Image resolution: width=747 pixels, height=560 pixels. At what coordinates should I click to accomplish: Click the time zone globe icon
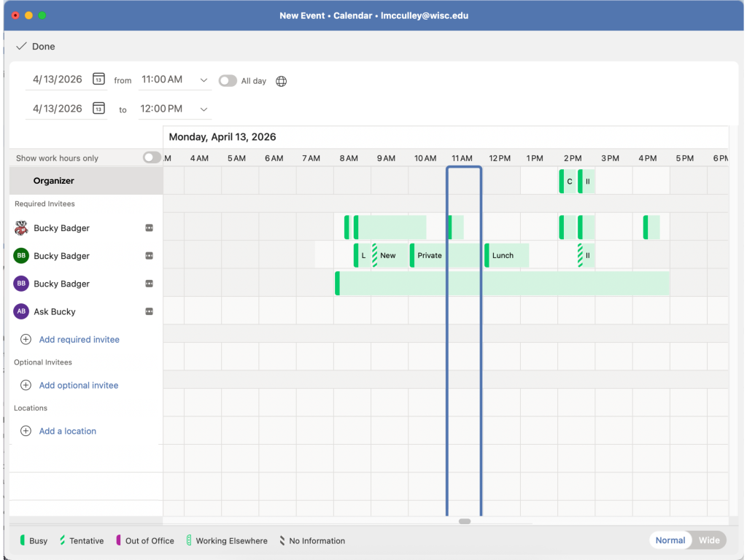coord(282,81)
